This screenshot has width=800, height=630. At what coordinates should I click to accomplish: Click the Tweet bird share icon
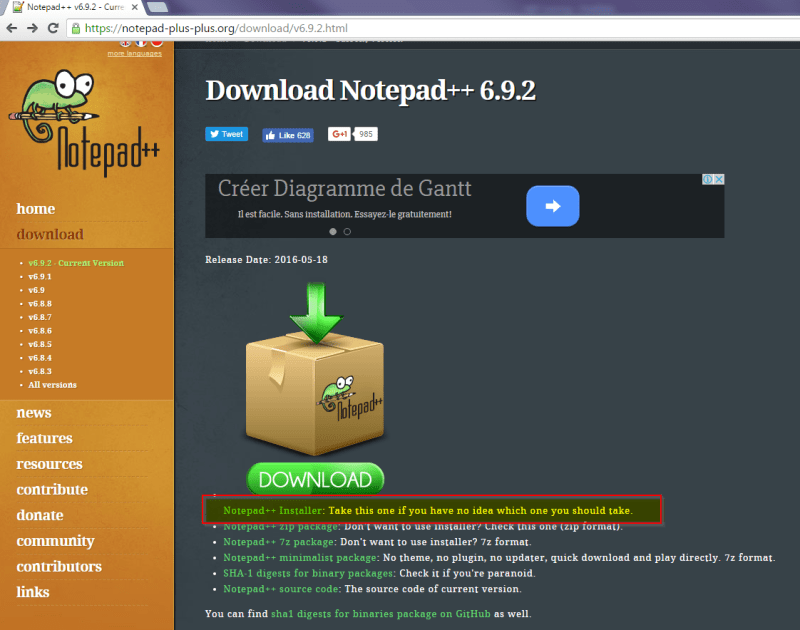[x=214, y=134]
